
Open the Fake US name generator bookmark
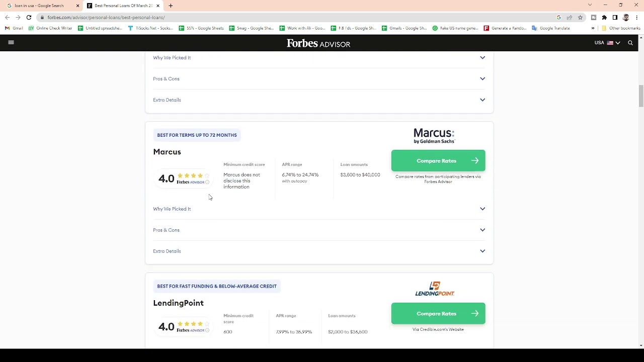pos(455,28)
